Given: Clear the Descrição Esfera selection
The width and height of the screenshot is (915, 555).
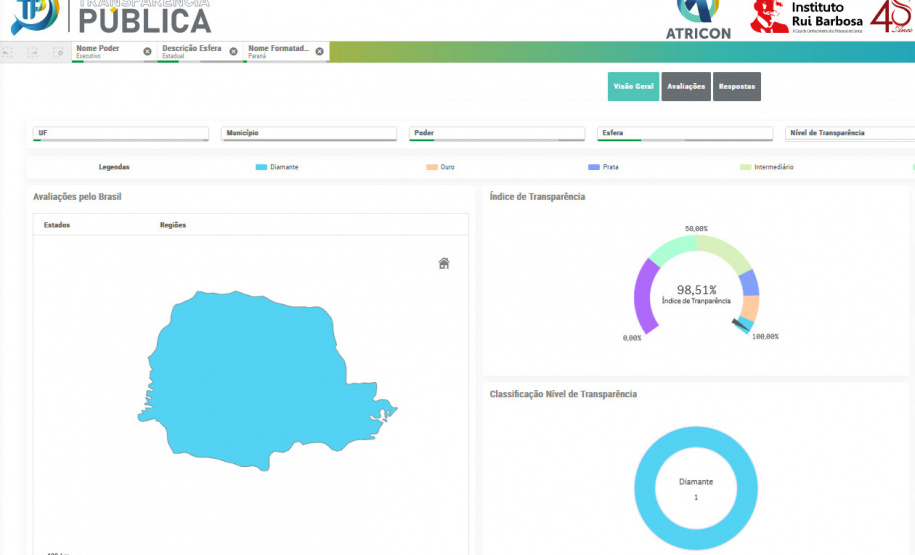Looking at the screenshot, I should tap(233, 51).
